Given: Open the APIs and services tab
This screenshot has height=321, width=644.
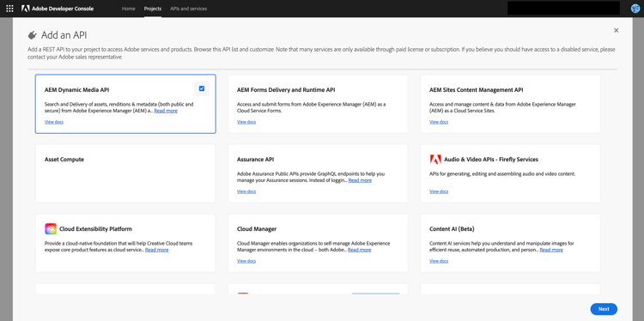Looking at the screenshot, I should [189, 9].
